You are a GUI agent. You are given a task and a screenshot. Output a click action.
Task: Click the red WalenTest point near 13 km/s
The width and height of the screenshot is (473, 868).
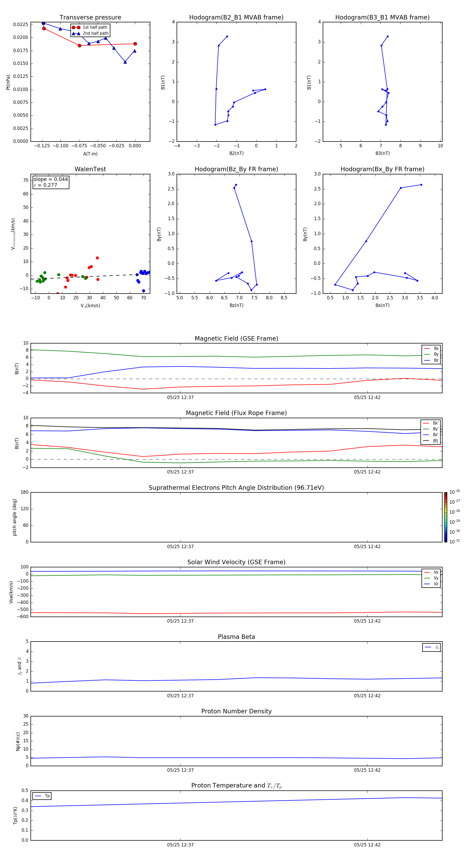pos(67,278)
